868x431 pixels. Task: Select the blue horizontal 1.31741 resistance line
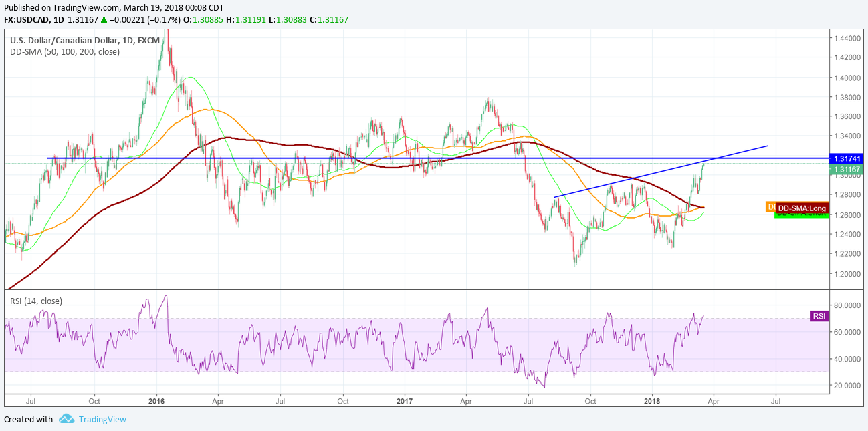click(x=438, y=158)
